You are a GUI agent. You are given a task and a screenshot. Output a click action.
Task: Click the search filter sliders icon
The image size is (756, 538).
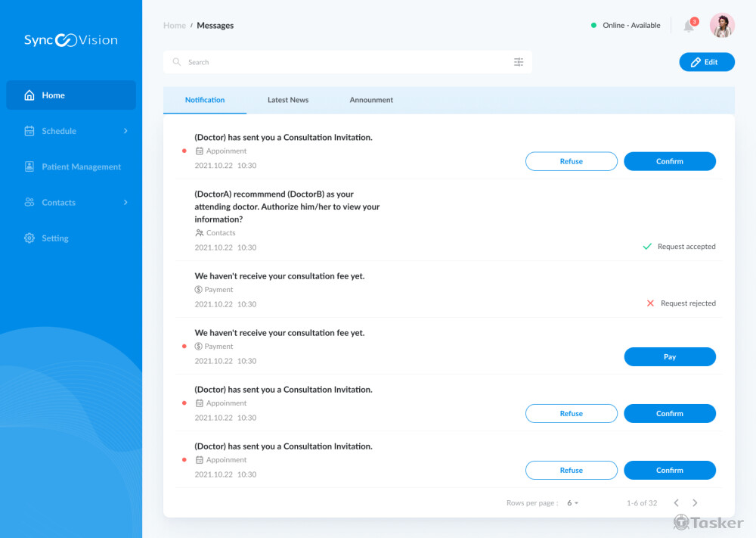point(519,62)
